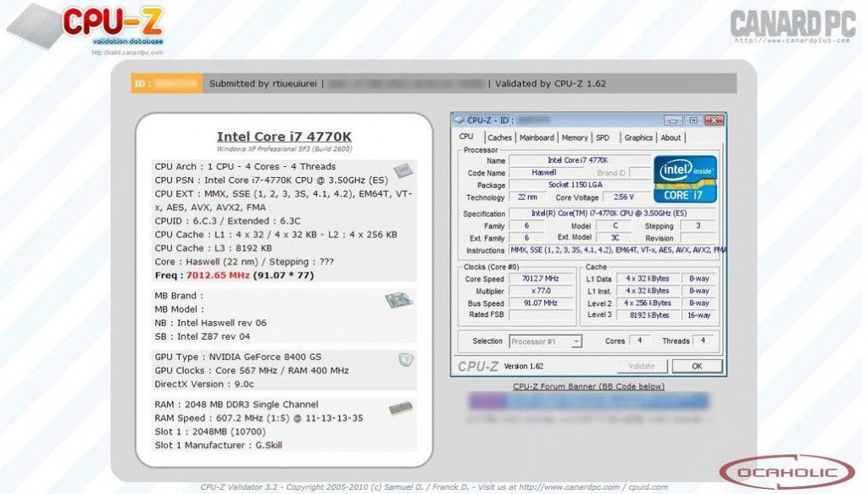Click 'Slot 1 Manufacturer : G.Skill' line
The height and width of the screenshot is (494, 868).
click(x=218, y=446)
